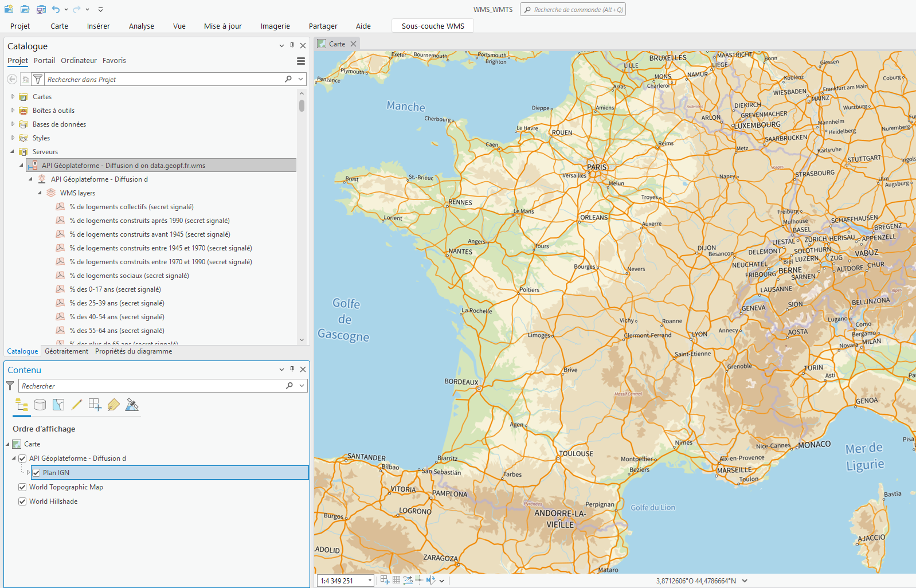Click the Catalogue back arrow button

[12, 79]
